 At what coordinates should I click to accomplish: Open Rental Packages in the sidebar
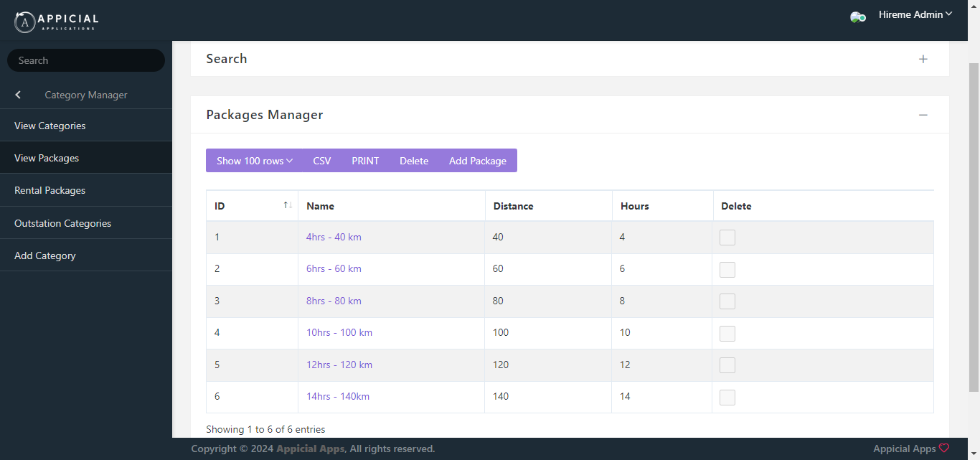tap(86, 190)
